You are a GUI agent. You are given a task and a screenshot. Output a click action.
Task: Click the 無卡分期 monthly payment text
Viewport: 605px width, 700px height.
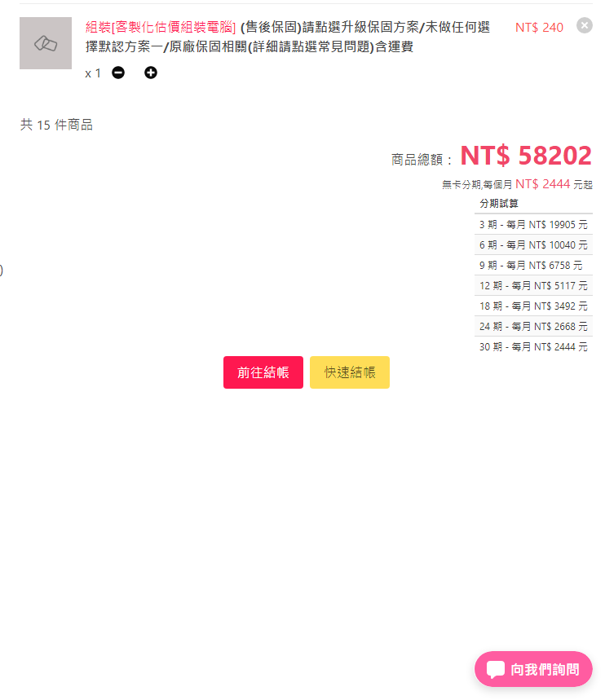point(517,184)
